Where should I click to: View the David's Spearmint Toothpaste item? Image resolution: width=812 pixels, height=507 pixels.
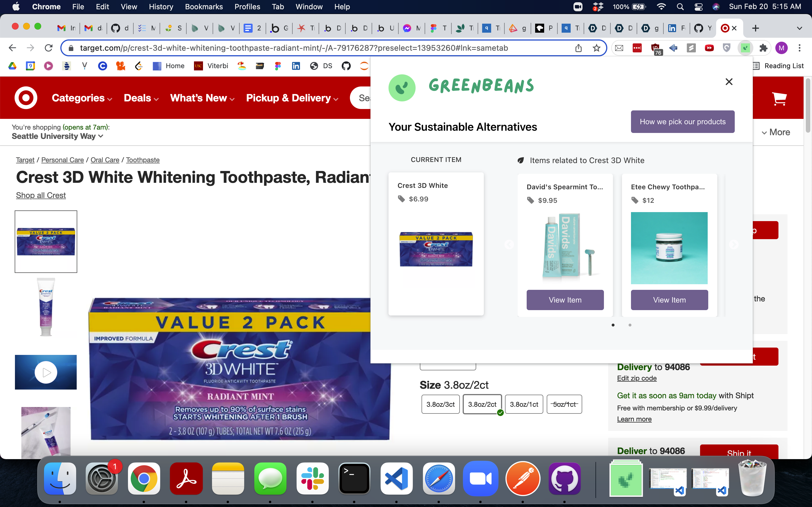click(565, 300)
